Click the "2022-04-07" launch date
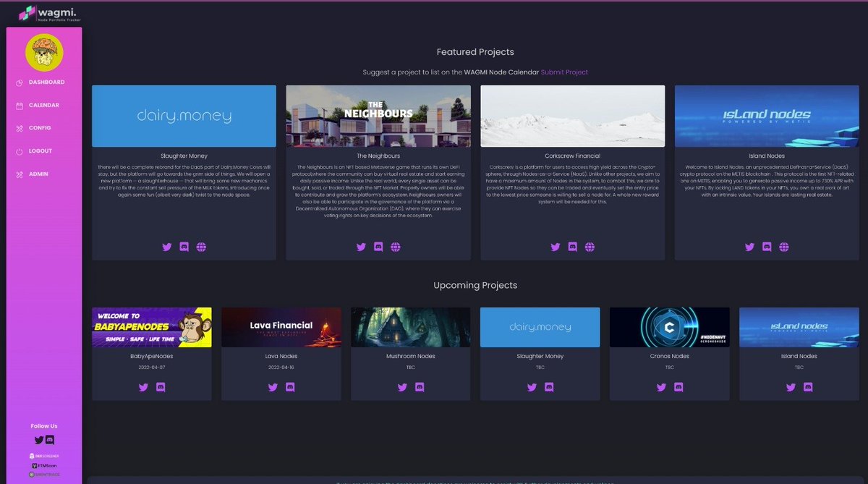This screenshot has width=868, height=484. click(x=152, y=368)
